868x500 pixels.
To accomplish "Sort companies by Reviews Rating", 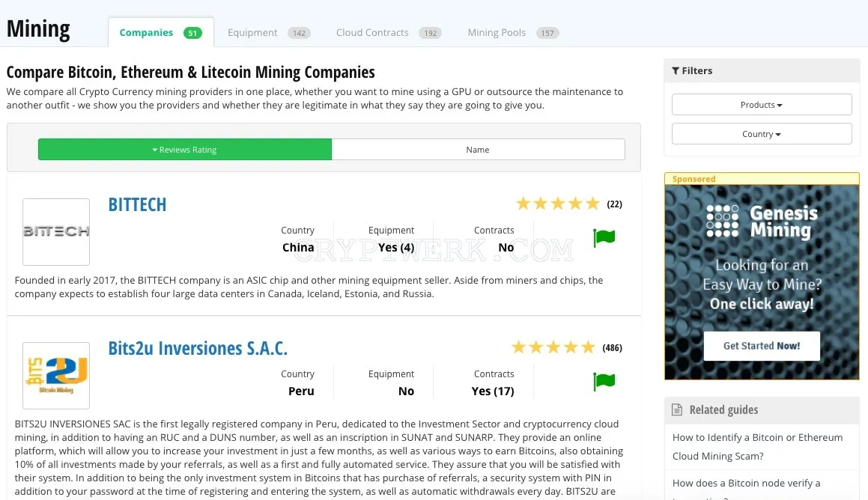I will [185, 150].
